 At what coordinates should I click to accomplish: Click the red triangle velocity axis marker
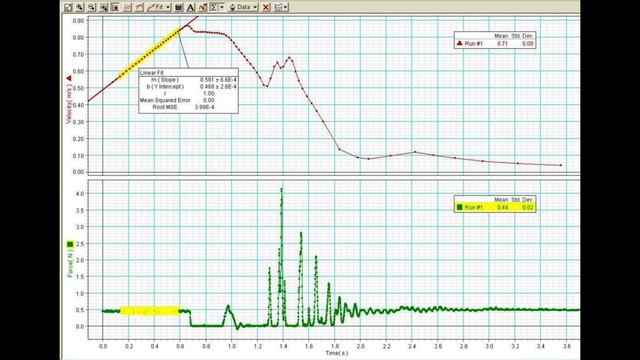point(69,78)
